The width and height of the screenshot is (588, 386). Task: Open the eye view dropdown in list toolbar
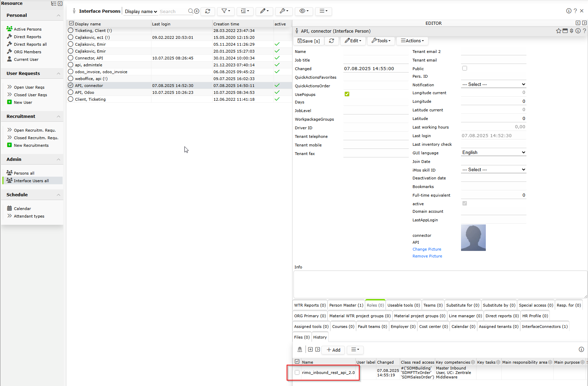click(x=304, y=11)
